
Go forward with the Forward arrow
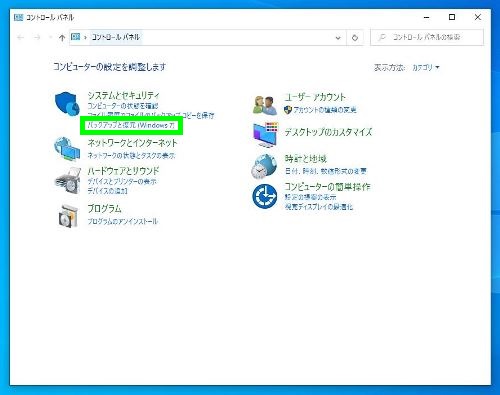pyautogui.click(x=37, y=37)
